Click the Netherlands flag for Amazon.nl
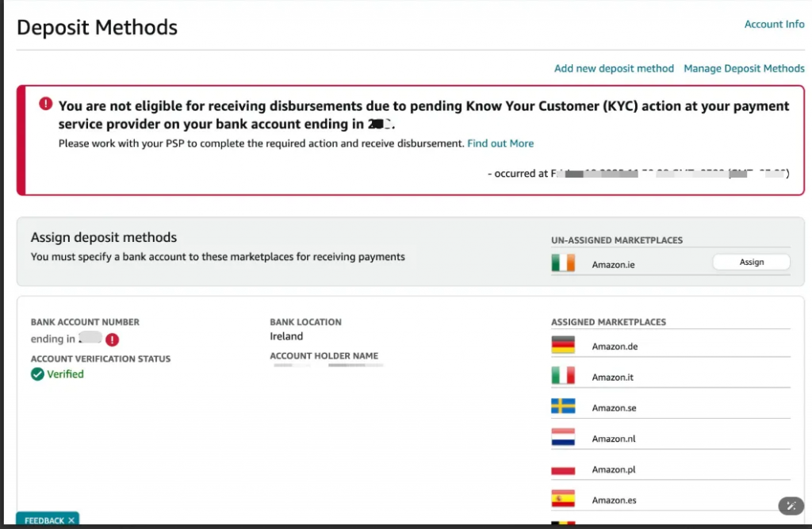 tap(563, 437)
